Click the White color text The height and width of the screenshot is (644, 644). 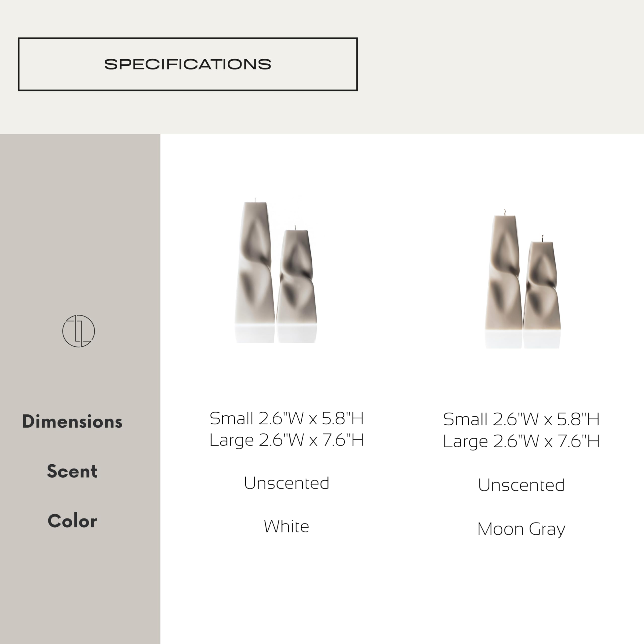(286, 526)
